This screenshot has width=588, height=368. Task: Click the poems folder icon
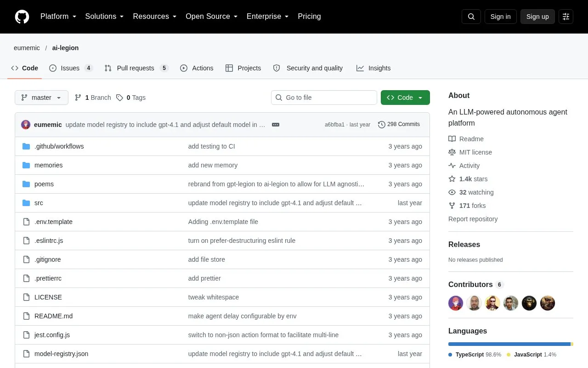[26, 184]
